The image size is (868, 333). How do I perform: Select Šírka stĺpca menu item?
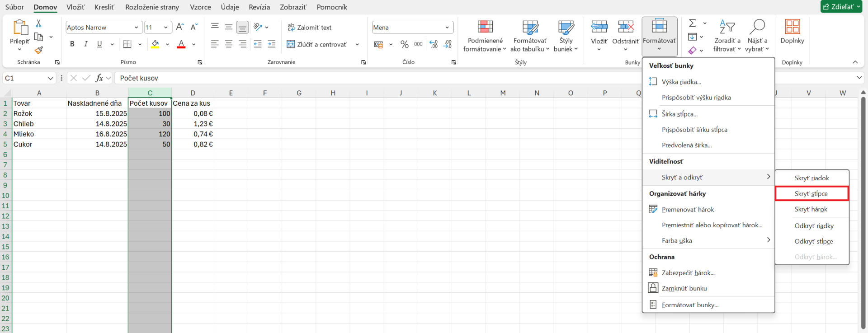(708, 114)
